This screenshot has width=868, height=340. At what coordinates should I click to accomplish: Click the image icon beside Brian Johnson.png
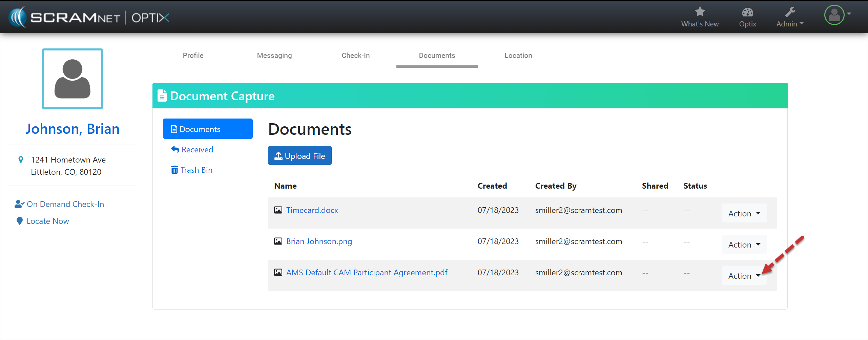coord(278,241)
